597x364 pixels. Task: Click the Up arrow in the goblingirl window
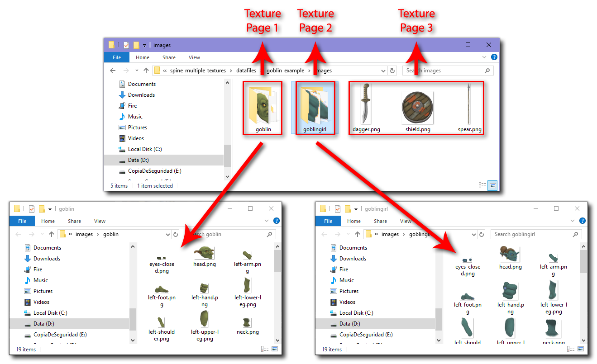(358, 234)
